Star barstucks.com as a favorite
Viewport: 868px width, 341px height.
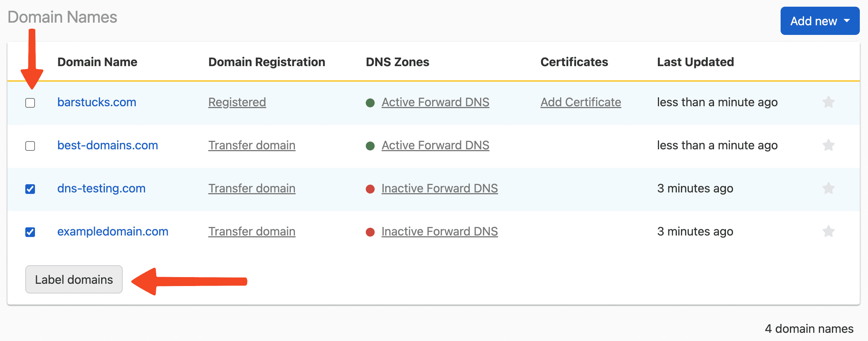point(829,102)
